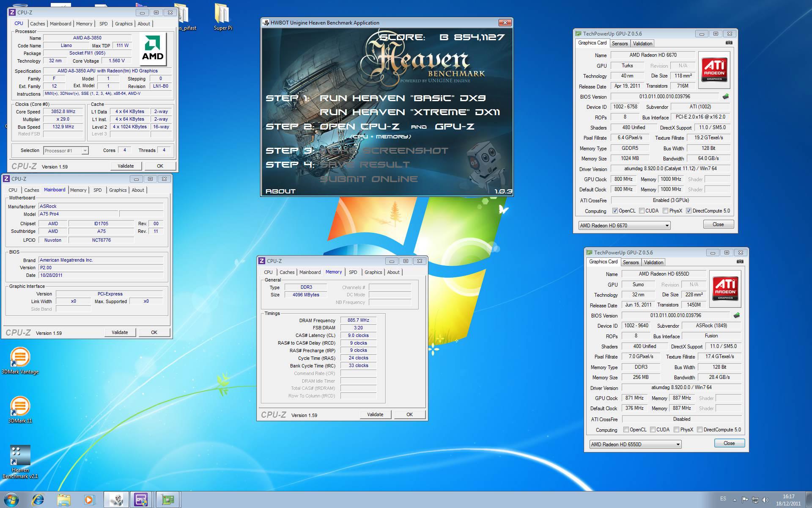The width and height of the screenshot is (812, 508).
Task: Click the Model A75 Pro4 motherboard field
Action: pos(78,214)
